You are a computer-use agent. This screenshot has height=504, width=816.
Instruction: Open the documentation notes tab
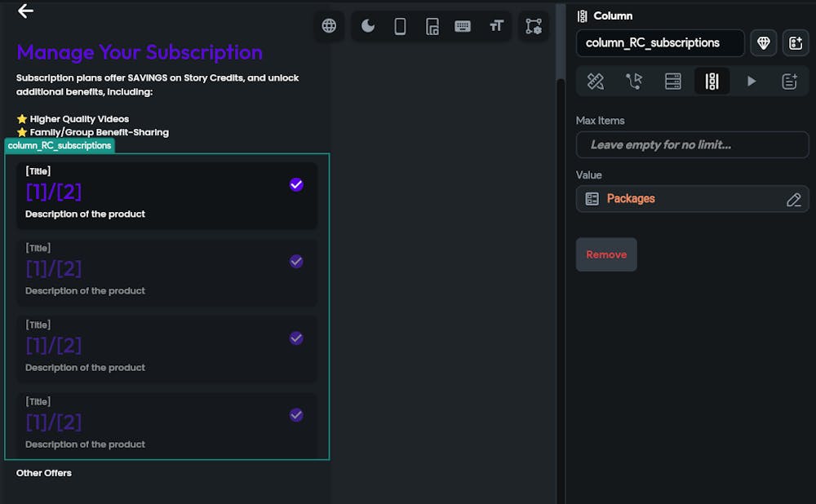[789, 82]
